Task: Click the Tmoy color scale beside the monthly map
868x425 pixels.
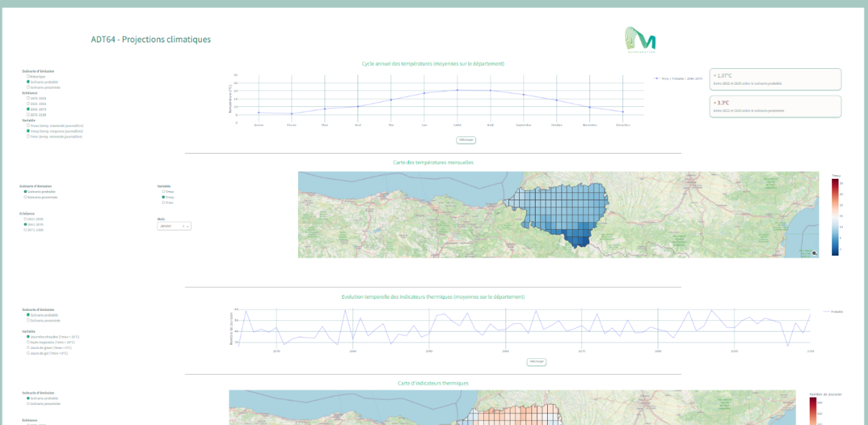Action: [x=836, y=217]
